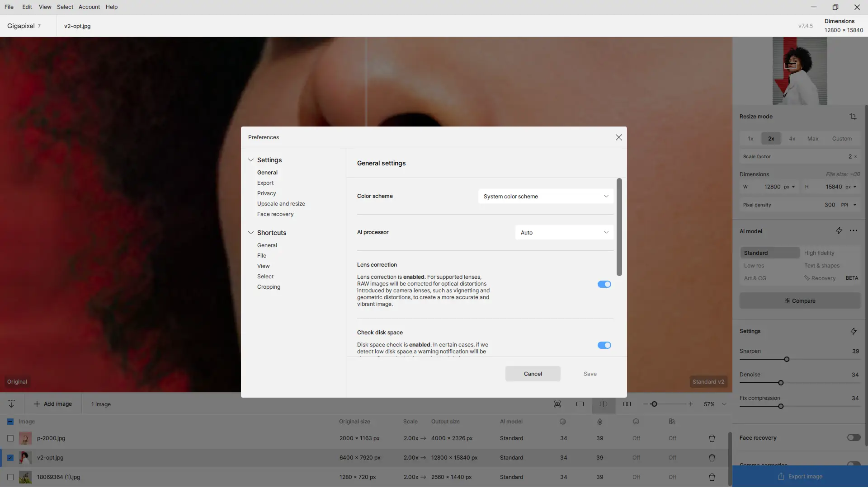Viewport: 868px width, 488px height.
Task: Open the Edit menu
Action: coord(27,7)
